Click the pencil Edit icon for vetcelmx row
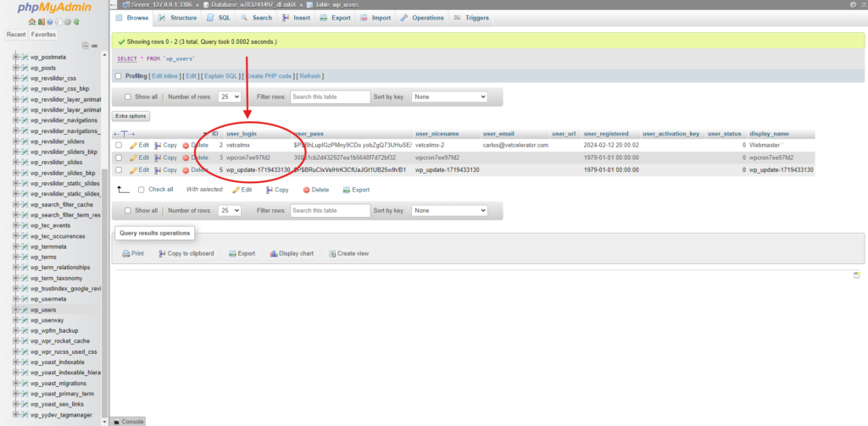 point(133,146)
